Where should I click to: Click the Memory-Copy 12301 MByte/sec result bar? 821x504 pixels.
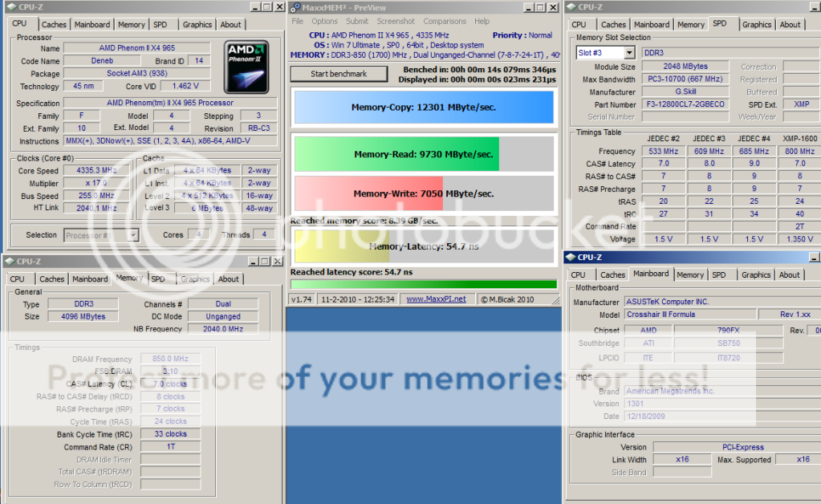(424, 108)
